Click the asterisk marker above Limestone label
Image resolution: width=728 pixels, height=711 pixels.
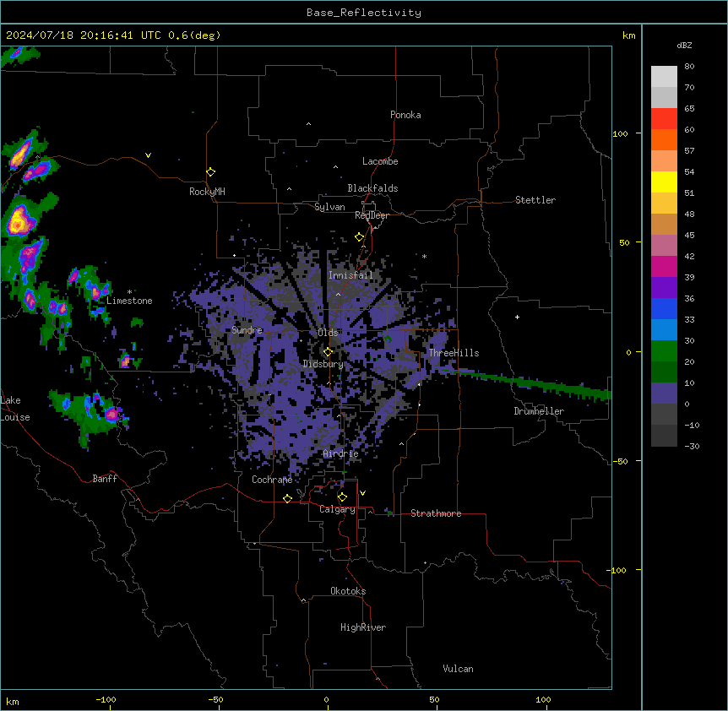[x=129, y=292]
